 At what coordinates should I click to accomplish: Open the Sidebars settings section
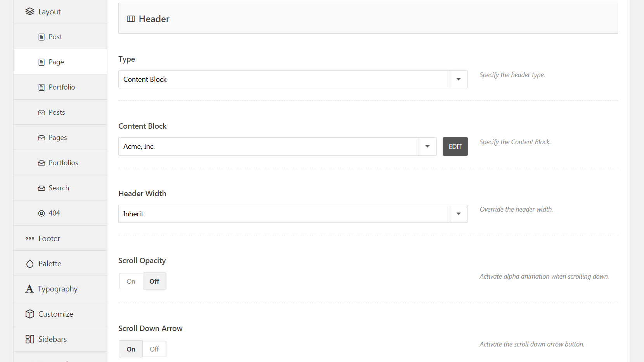60,339
